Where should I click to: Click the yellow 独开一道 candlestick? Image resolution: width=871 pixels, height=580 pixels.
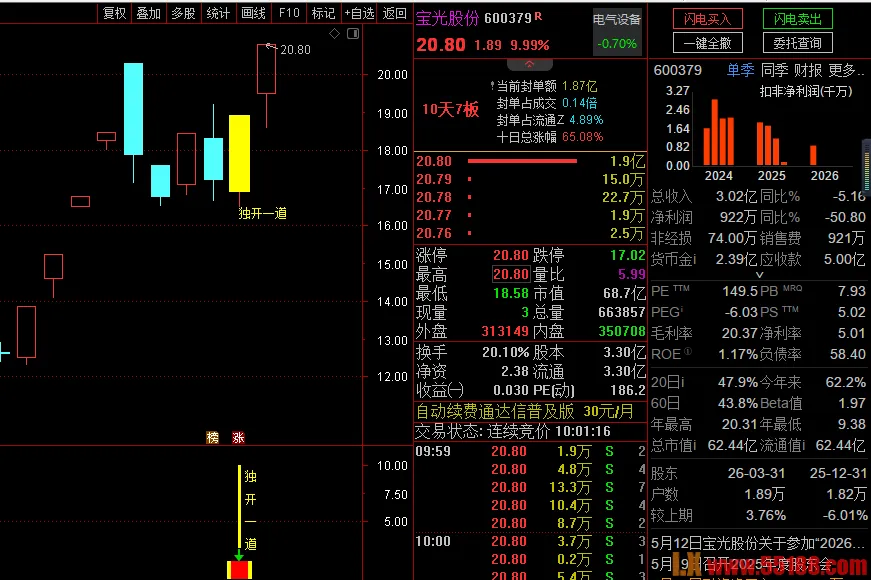point(239,153)
